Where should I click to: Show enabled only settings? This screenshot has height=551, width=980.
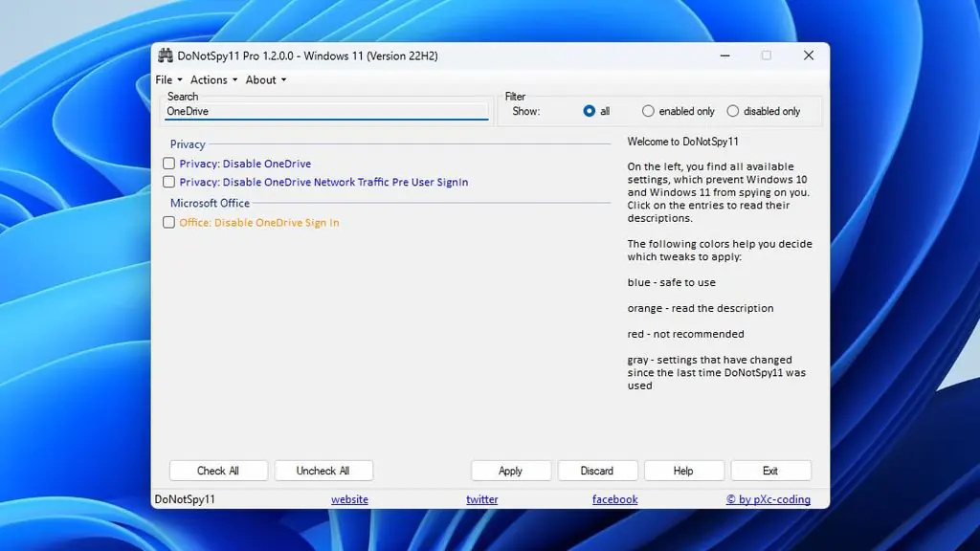(648, 112)
